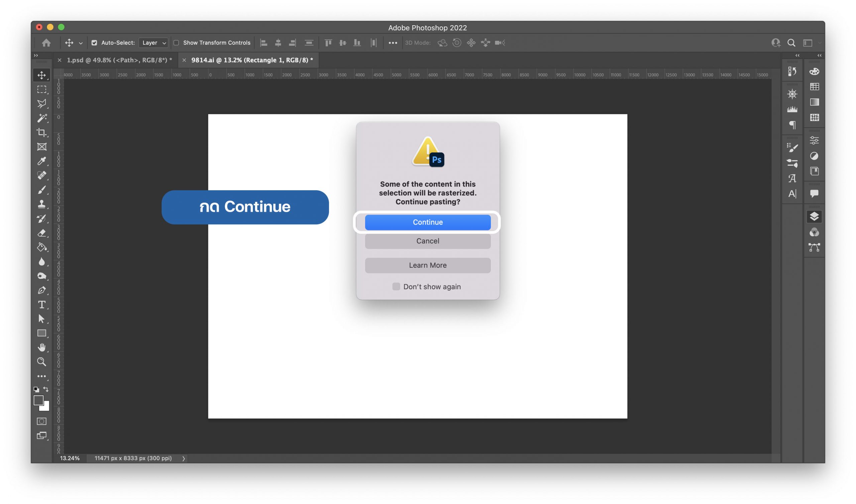Select the Pen tool

point(41,290)
